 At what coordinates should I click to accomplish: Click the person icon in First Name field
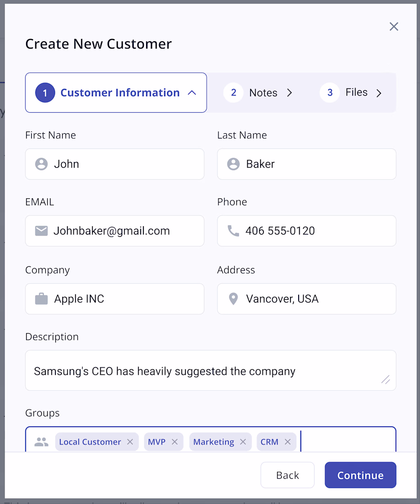pyautogui.click(x=42, y=164)
